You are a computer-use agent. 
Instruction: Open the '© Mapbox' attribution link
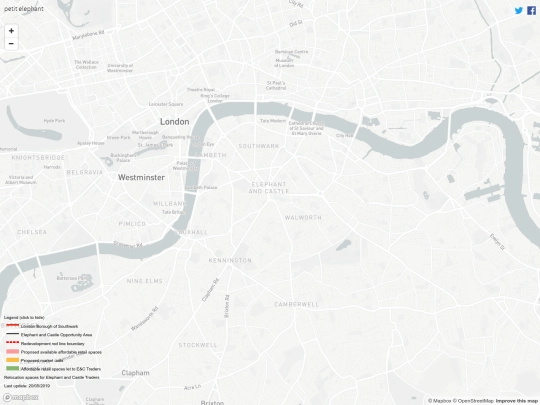point(439,401)
